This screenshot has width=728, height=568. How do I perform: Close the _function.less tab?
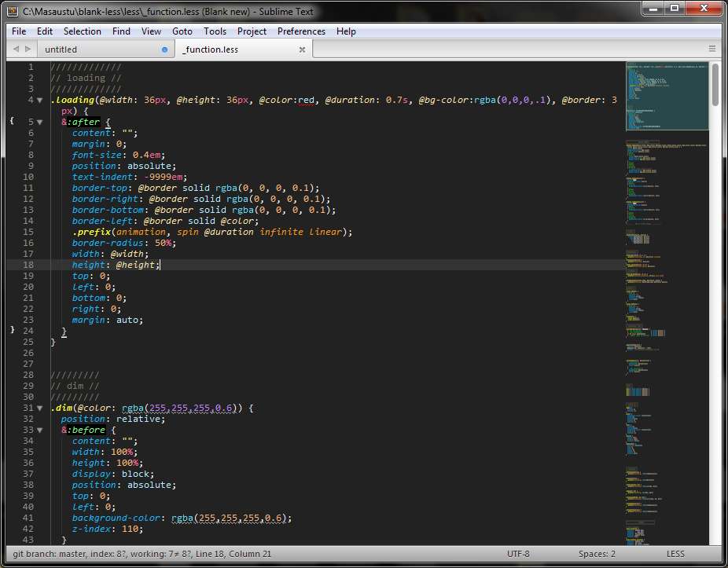click(303, 49)
